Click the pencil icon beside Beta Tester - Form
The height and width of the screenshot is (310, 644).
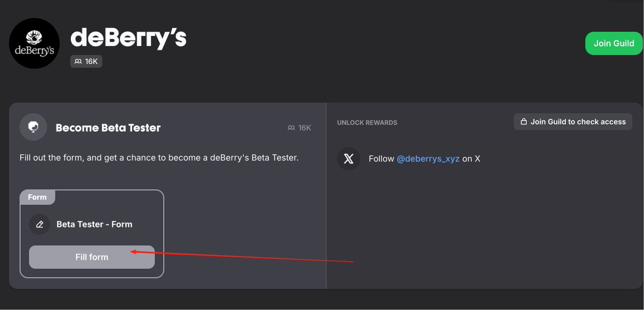(40, 224)
